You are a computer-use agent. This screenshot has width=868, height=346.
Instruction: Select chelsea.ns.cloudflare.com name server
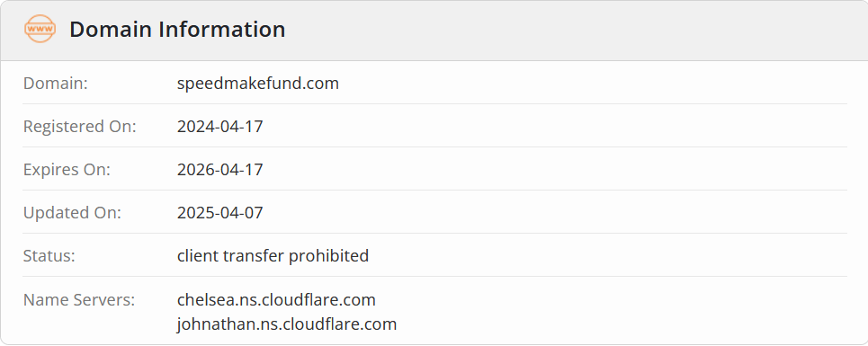(x=276, y=300)
